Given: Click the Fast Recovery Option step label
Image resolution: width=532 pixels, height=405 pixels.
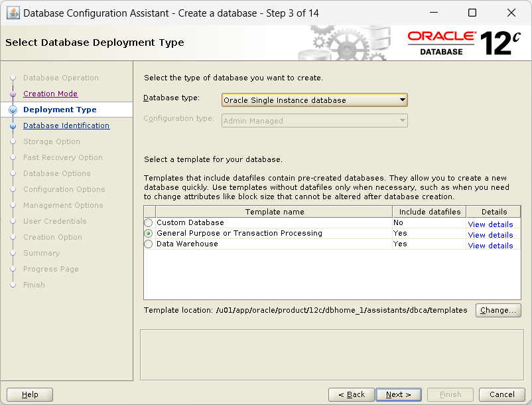Looking at the screenshot, I should click(63, 157).
